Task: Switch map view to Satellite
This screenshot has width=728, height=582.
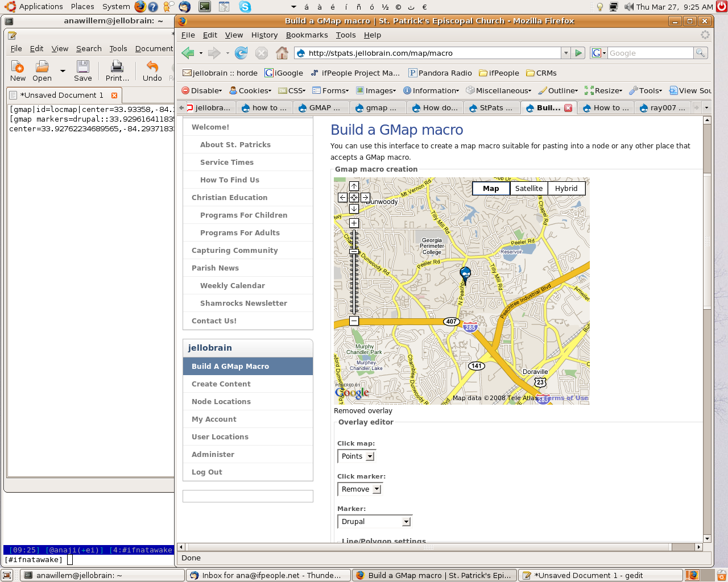Action: [x=529, y=189]
